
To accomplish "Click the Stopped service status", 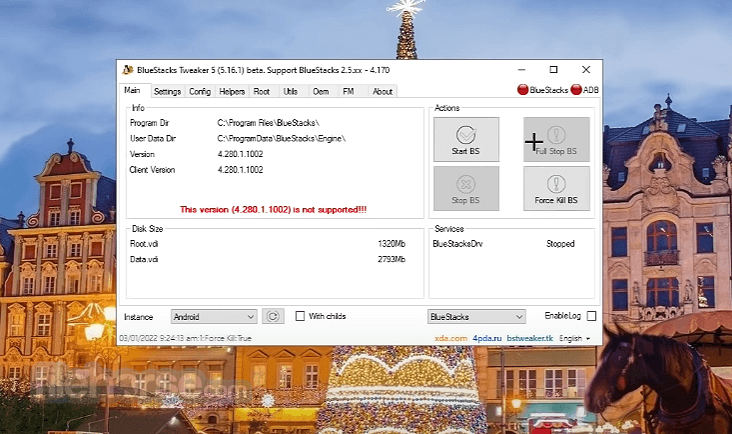I will [560, 244].
